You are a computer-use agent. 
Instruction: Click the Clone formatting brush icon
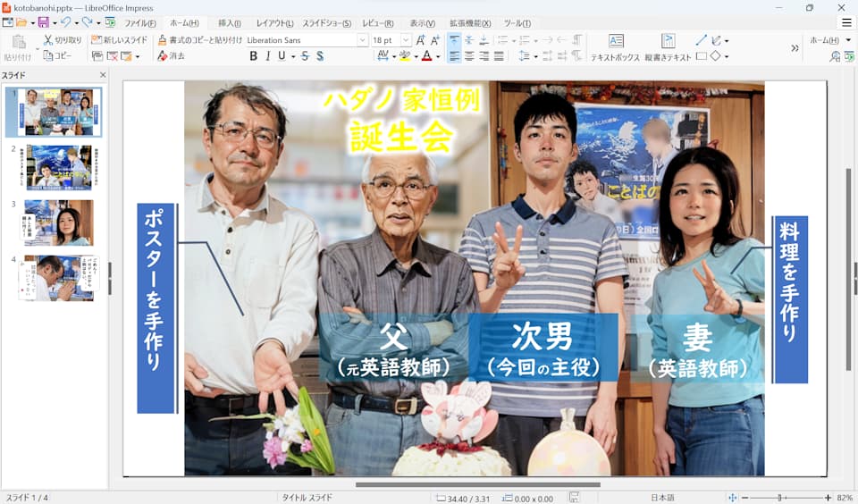click(163, 40)
